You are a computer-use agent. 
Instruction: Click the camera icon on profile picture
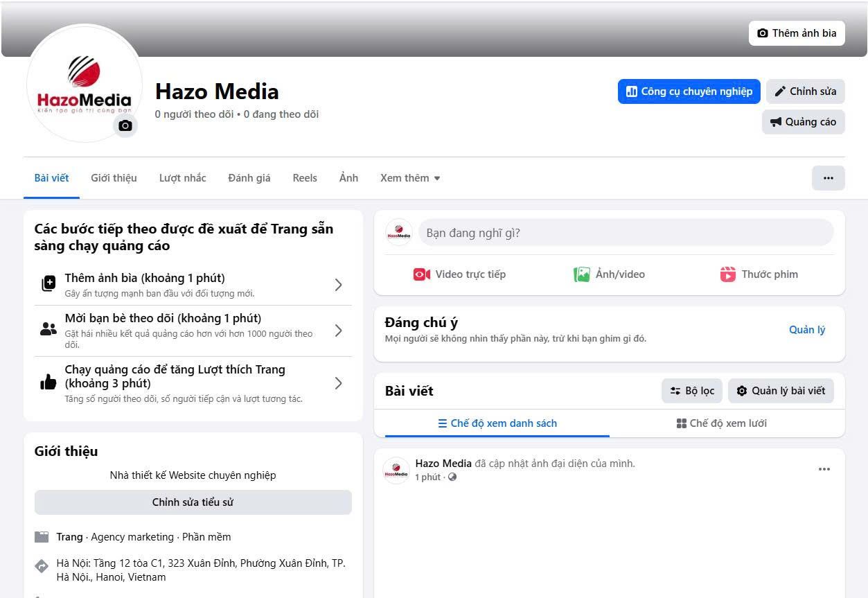click(x=125, y=125)
